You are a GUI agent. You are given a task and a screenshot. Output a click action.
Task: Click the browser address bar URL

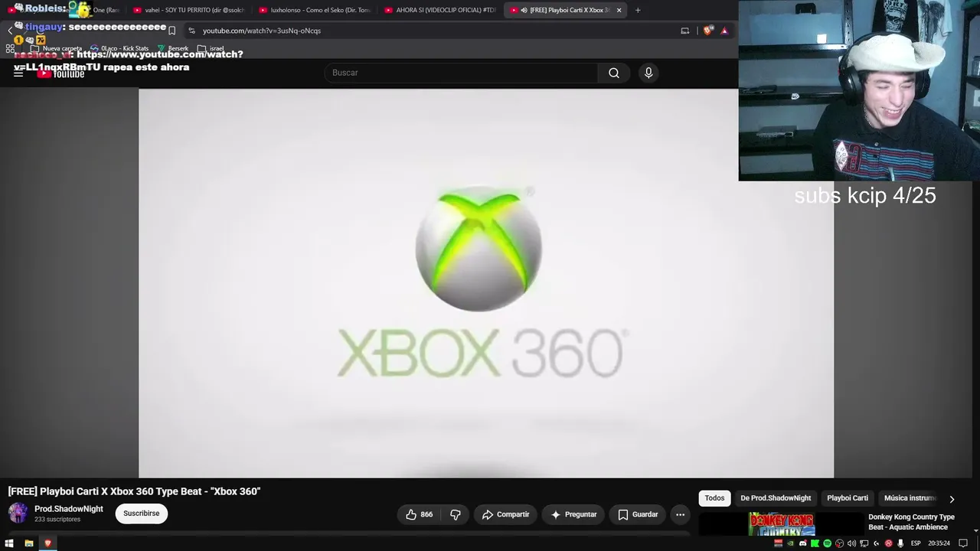tap(262, 31)
